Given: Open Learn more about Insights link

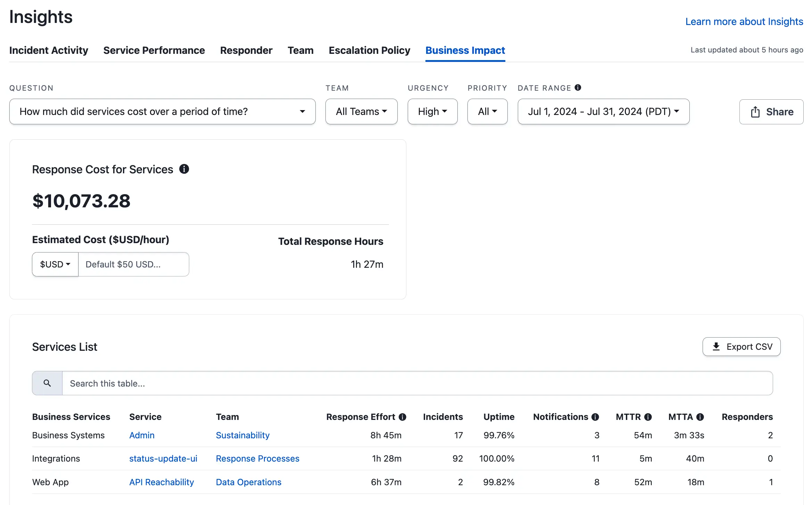Looking at the screenshot, I should point(744,22).
